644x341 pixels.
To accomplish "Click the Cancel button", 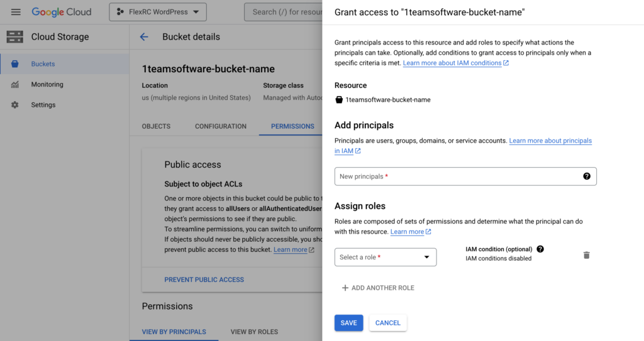I will (387, 323).
